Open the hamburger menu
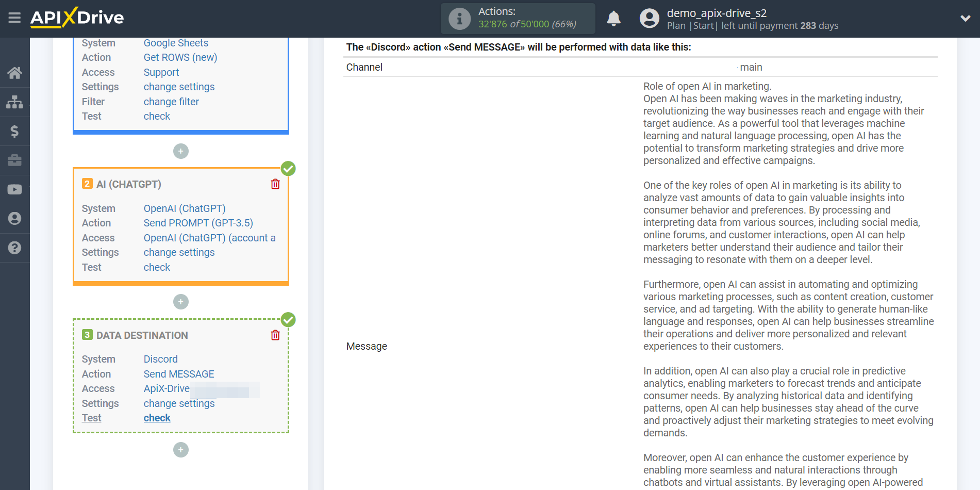 (14, 18)
